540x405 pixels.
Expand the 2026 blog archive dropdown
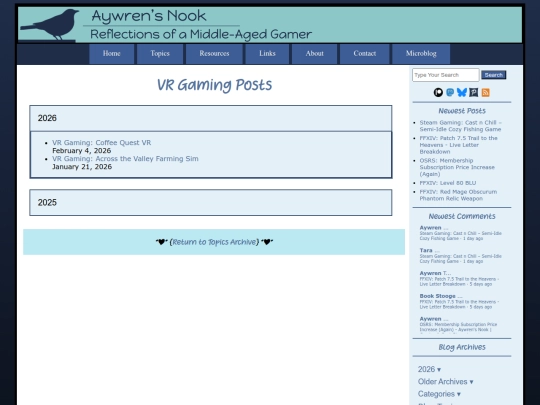point(429,369)
